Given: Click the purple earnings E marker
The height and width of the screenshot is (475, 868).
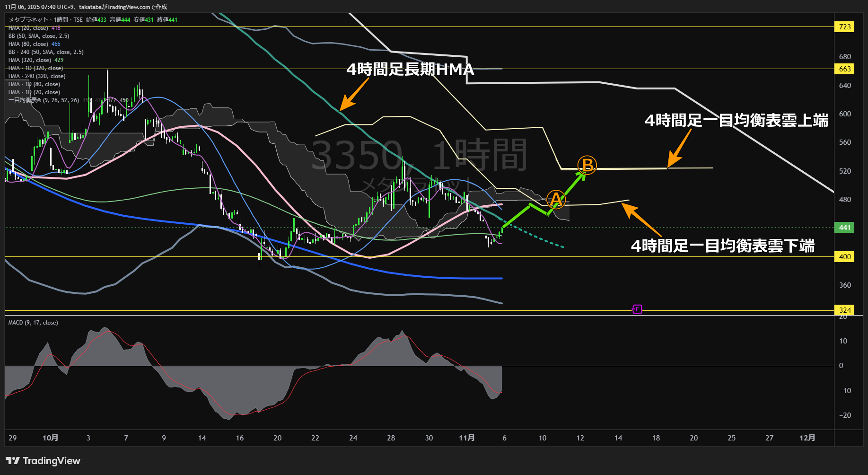Looking at the screenshot, I should pos(637,309).
